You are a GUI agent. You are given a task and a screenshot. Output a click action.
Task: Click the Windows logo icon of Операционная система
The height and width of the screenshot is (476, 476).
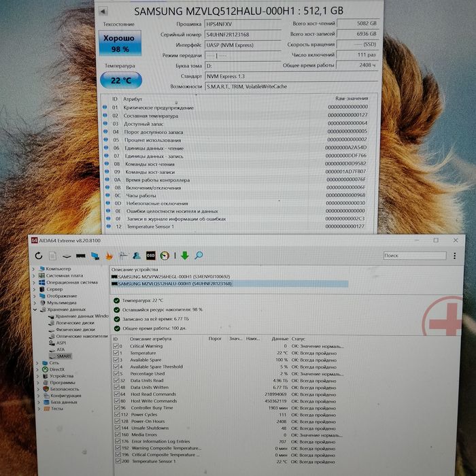tap(42, 282)
